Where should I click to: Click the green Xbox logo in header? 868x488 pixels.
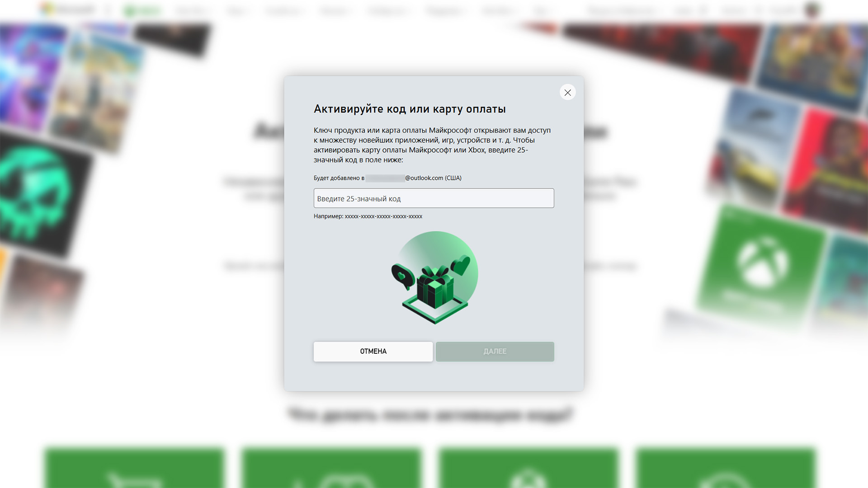point(142,10)
